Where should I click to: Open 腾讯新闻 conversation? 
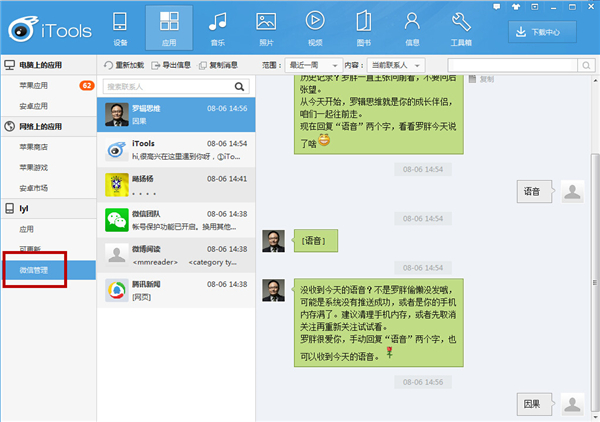(176, 290)
